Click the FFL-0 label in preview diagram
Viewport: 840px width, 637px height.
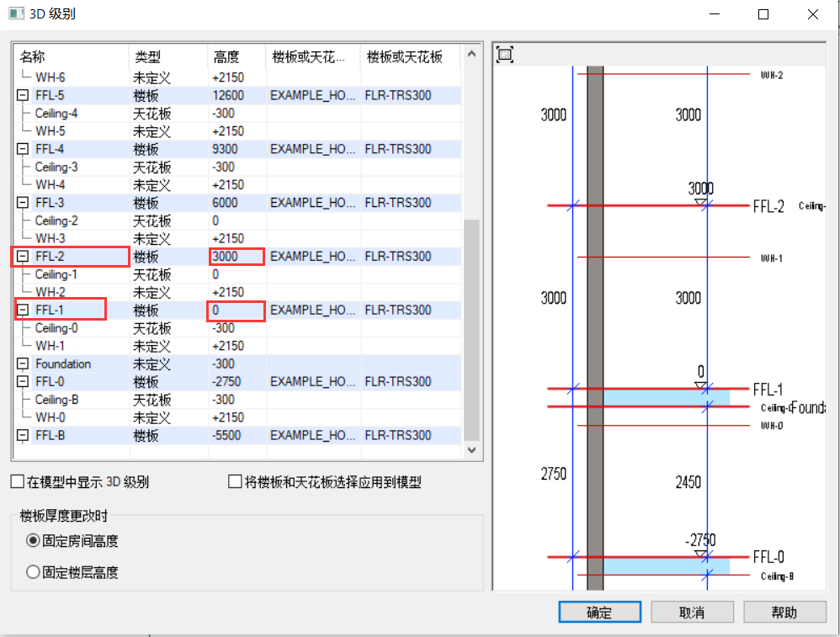(768, 556)
